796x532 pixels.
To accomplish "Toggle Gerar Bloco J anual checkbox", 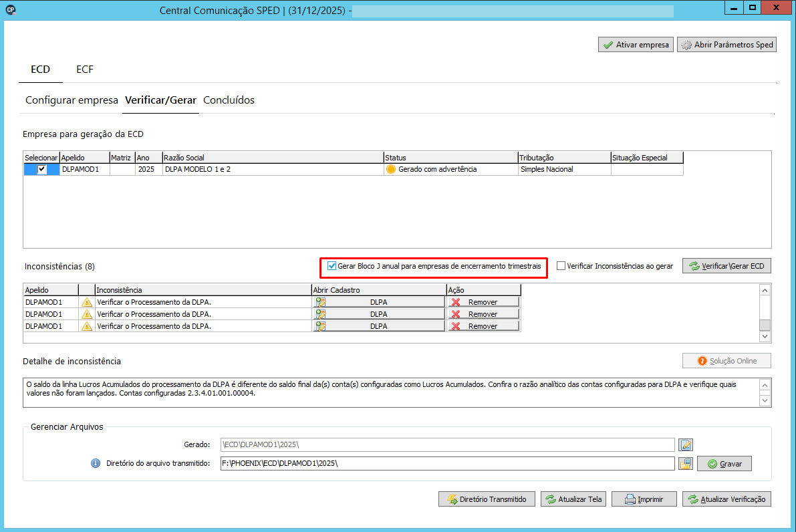I will [331, 266].
